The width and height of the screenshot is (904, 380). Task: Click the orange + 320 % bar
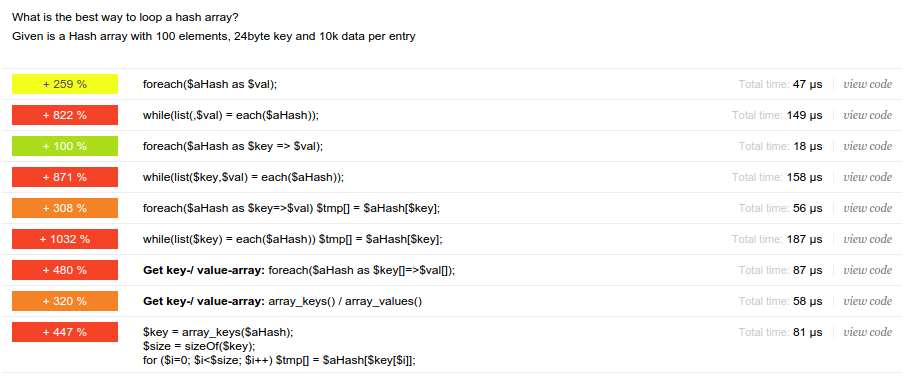(x=65, y=301)
